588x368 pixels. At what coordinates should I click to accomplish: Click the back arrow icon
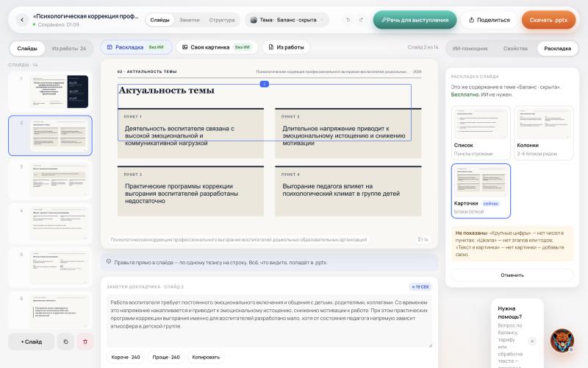[22, 20]
